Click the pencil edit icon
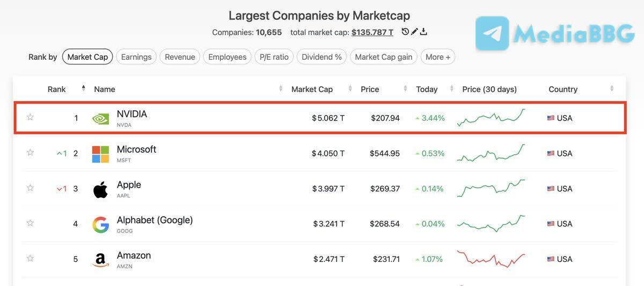 pyautogui.click(x=414, y=32)
